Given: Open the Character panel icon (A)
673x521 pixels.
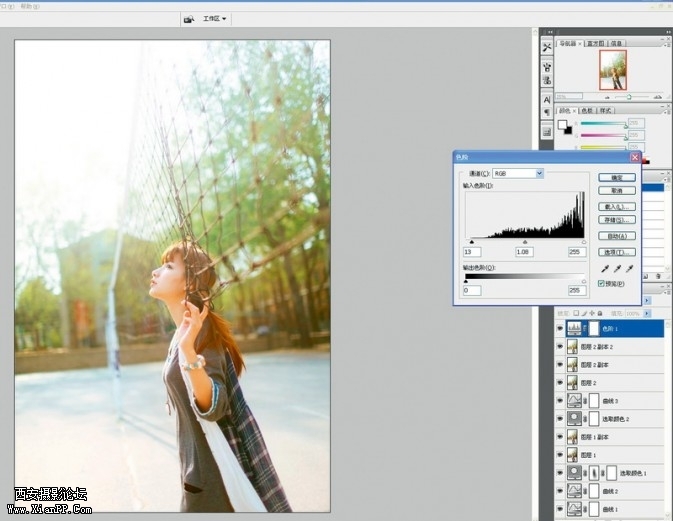Looking at the screenshot, I should pos(547,100).
